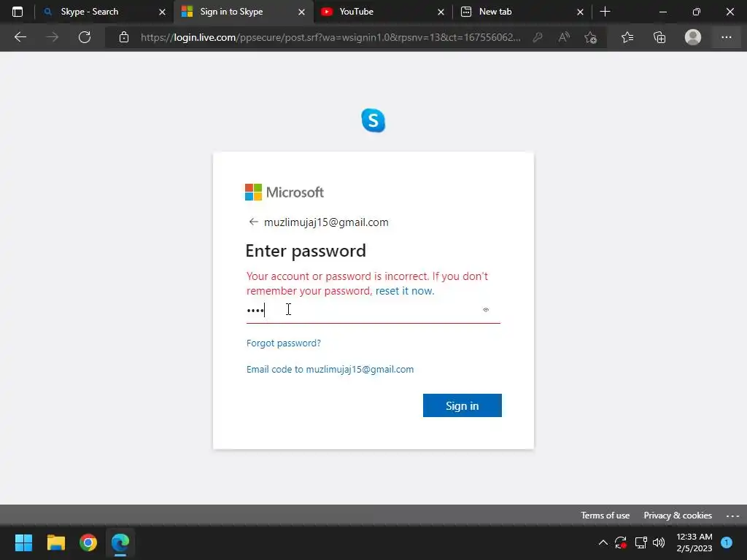Viewport: 747px width, 560px height.
Task: Open the browser profile avatar
Action: (693, 37)
